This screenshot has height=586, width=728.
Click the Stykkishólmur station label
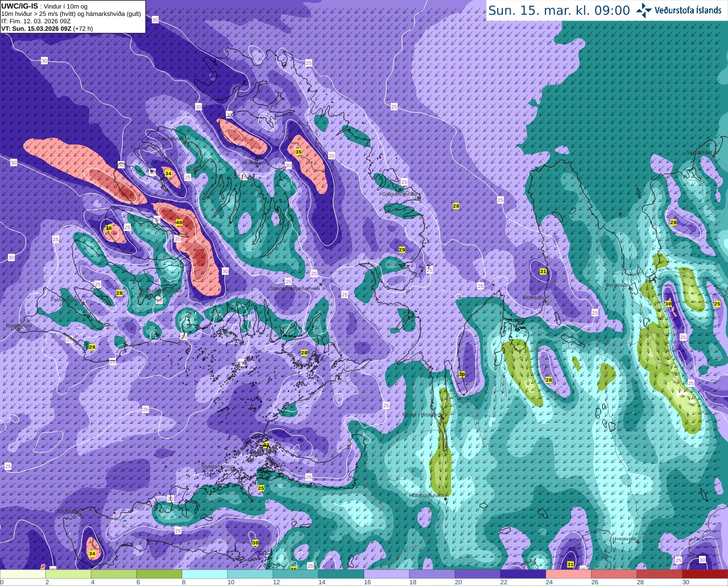[x=218, y=467]
